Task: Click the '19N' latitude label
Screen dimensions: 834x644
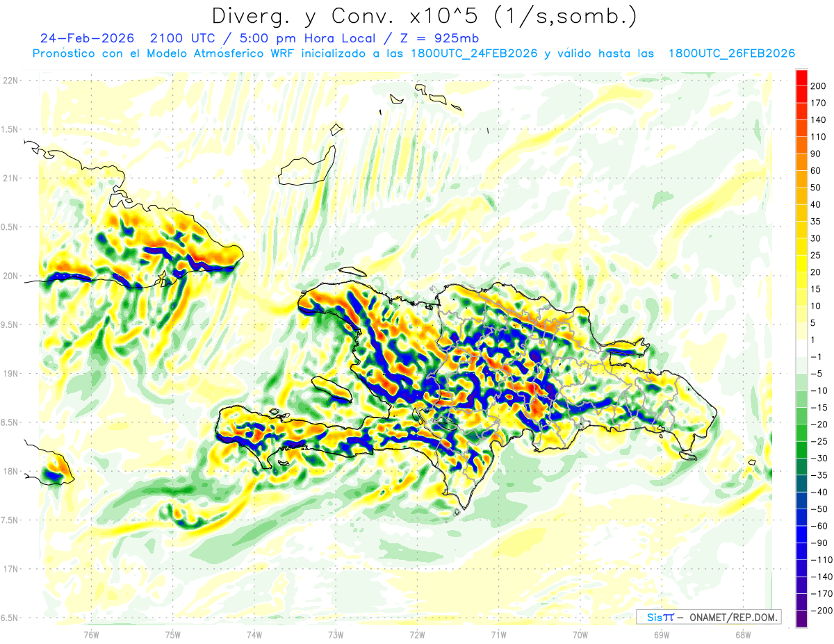Action: pos(10,374)
